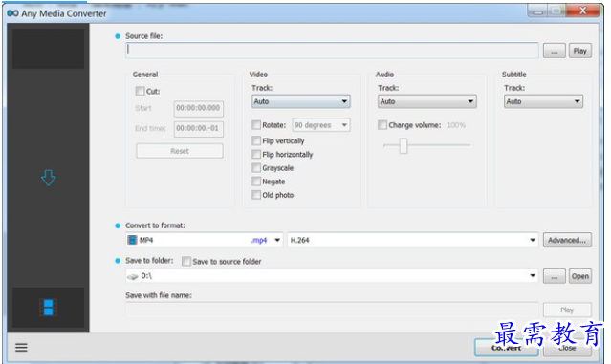Image resolution: width=611 pixels, height=364 pixels.
Task: Close the window with the red X
Action: click(x=582, y=11)
